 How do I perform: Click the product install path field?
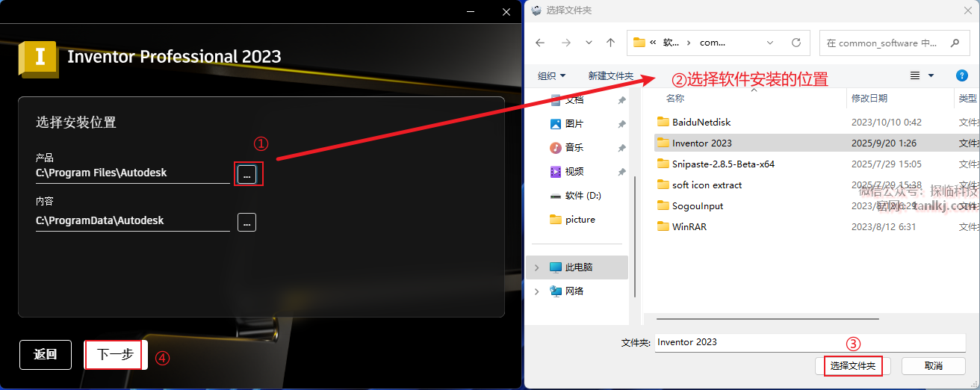pos(133,173)
